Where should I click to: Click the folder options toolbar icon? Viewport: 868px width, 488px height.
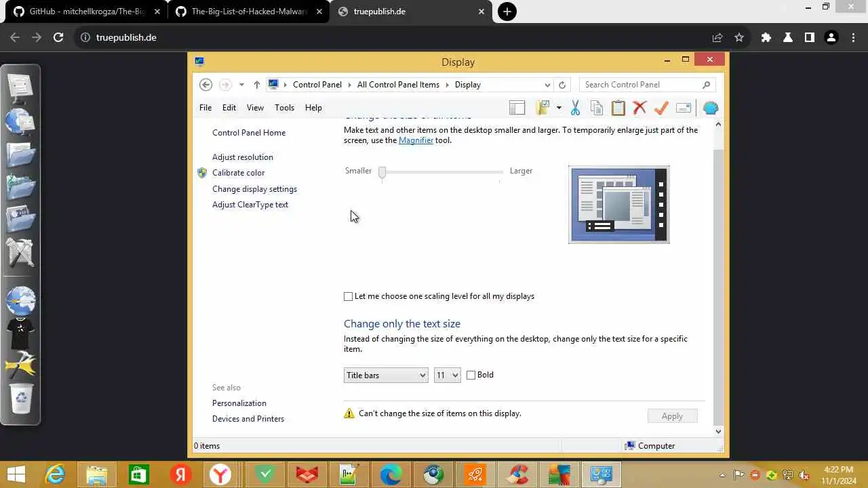pyautogui.click(x=542, y=108)
